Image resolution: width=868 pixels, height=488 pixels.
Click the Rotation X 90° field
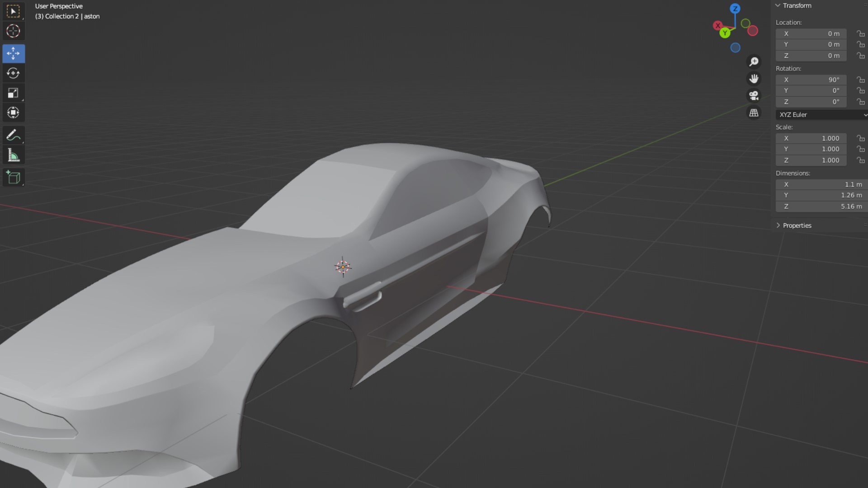811,80
